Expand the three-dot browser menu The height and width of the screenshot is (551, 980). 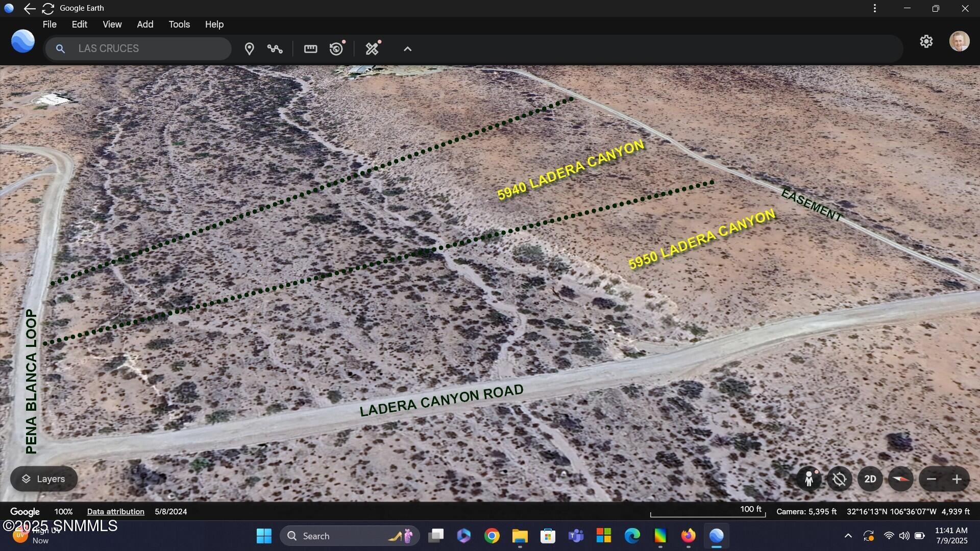(x=875, y=8)
